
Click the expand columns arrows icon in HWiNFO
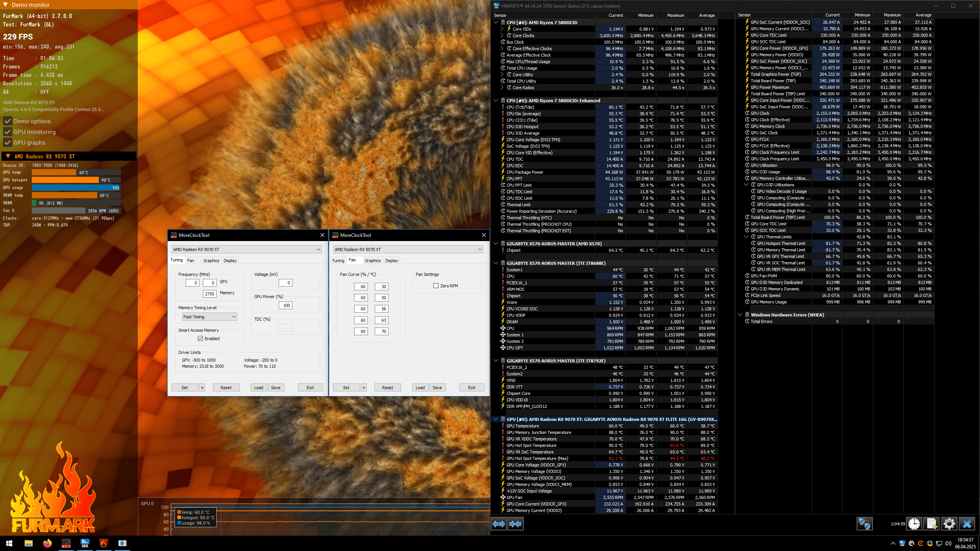pyautogui.click(x=499, y=524)
